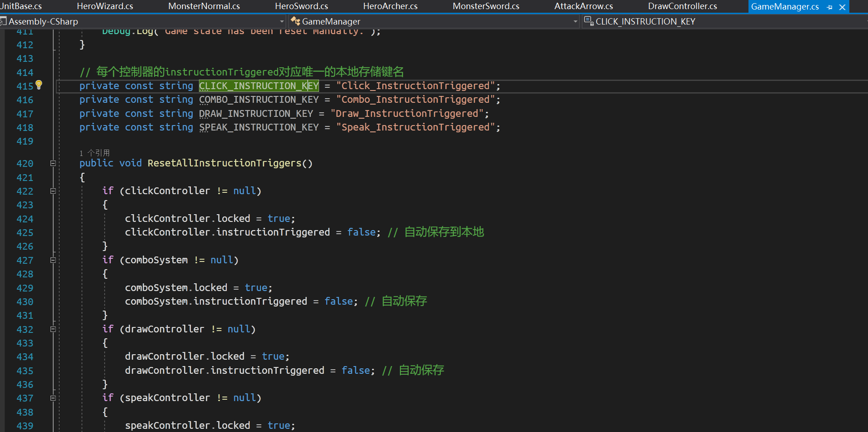Click the lightbulb quick actions icon
The image size is (868, 432).
[39, 85]
